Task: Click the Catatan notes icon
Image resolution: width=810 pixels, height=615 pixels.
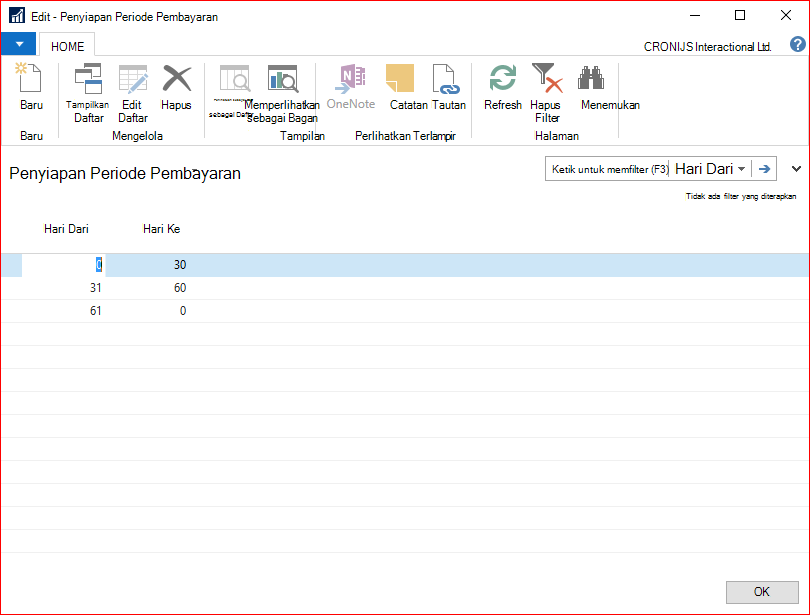Action: (x=400, y=78)
